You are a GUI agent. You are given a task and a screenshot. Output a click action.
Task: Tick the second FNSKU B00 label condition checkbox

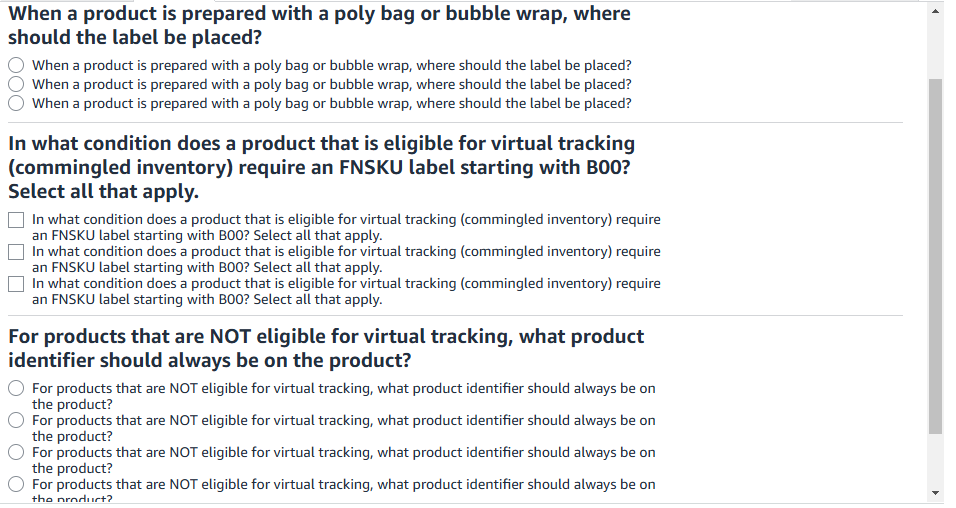tap(16, 251)
